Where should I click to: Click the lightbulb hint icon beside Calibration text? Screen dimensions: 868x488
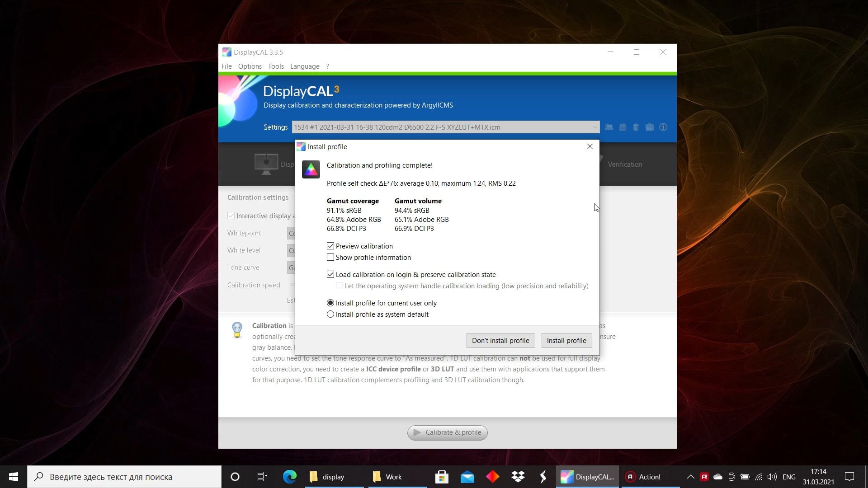pos(237,330)
